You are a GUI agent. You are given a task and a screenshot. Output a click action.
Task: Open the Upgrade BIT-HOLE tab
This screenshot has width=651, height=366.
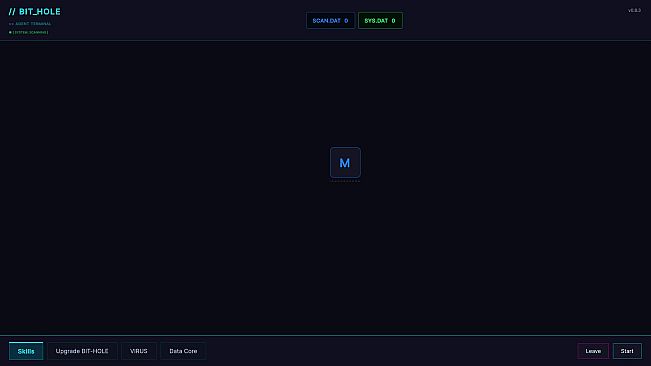[82, 351]
